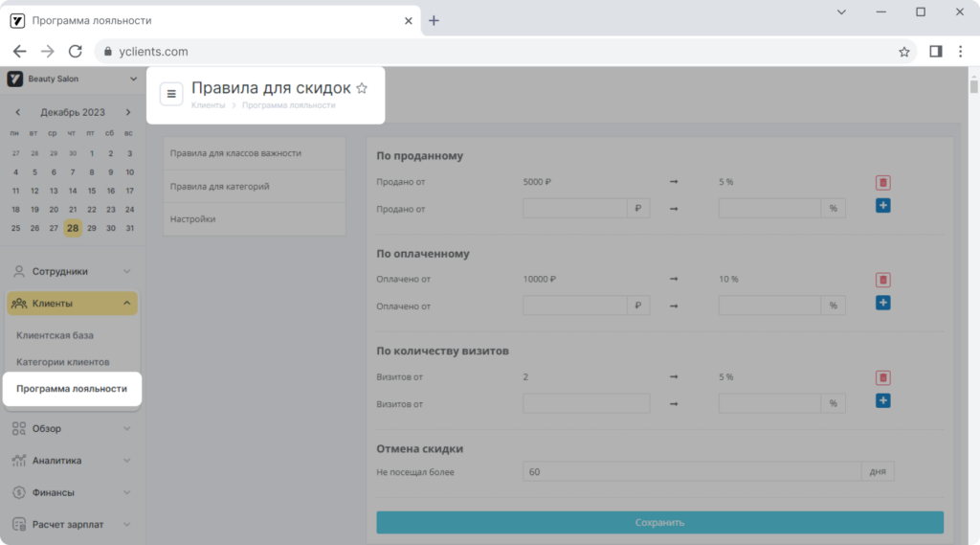980x545 pixels.
Task: Delete the 5000 ₽ sold discount rule
Action: [882, 183]
